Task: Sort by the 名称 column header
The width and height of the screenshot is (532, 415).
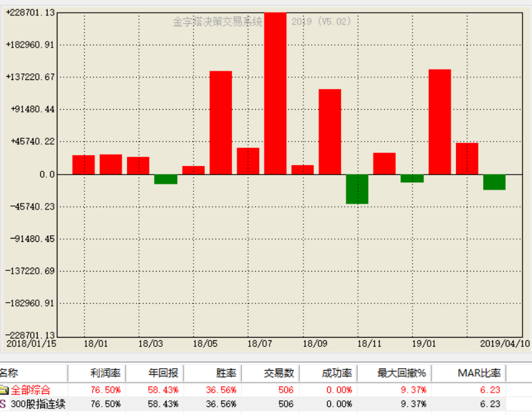Action: 34,373
